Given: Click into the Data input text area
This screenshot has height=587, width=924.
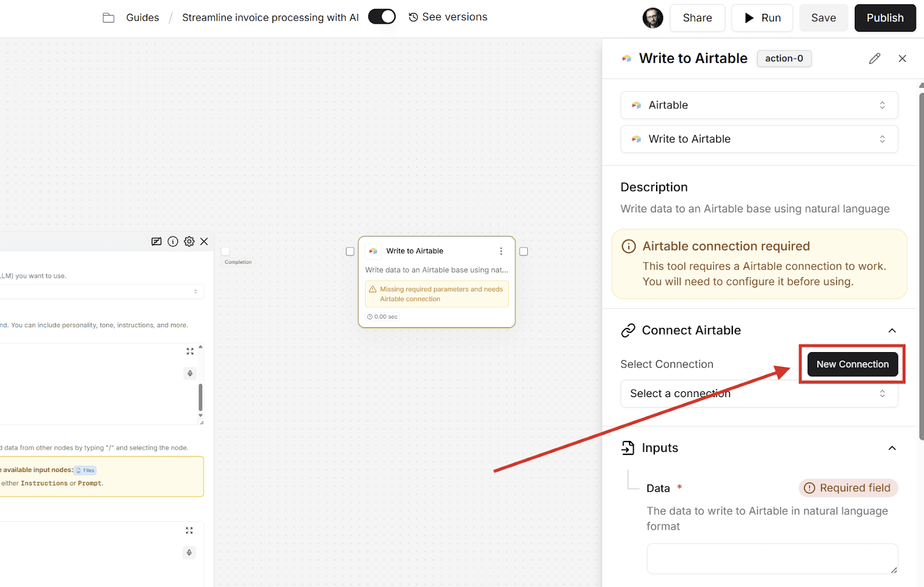Looking at the screenshot, I should [x=772, y=559].
